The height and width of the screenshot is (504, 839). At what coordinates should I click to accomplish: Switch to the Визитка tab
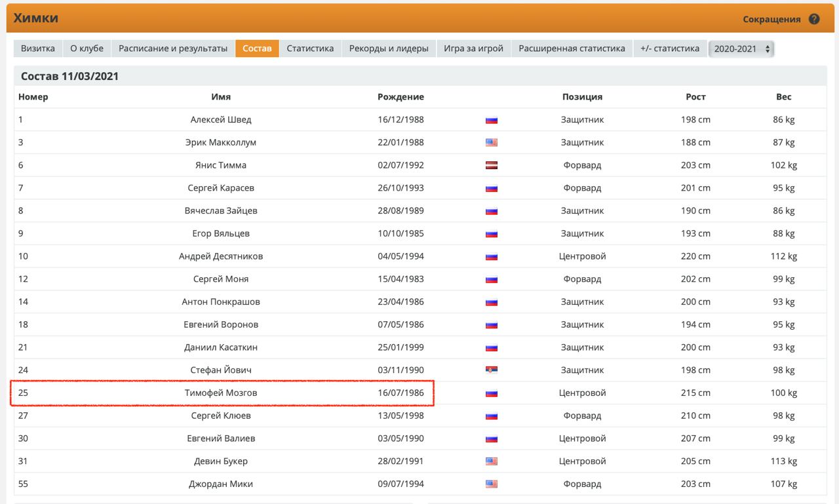[x=38, y=48]
